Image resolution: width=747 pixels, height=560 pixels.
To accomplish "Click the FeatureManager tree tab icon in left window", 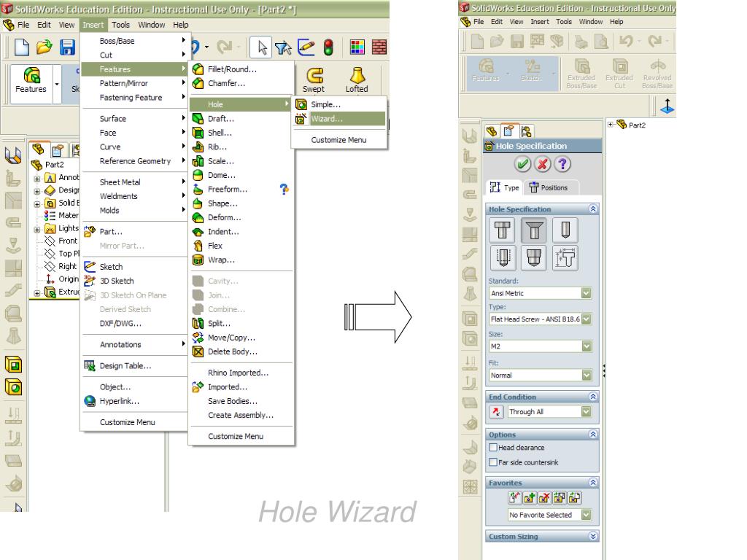I will click(39, 150).
